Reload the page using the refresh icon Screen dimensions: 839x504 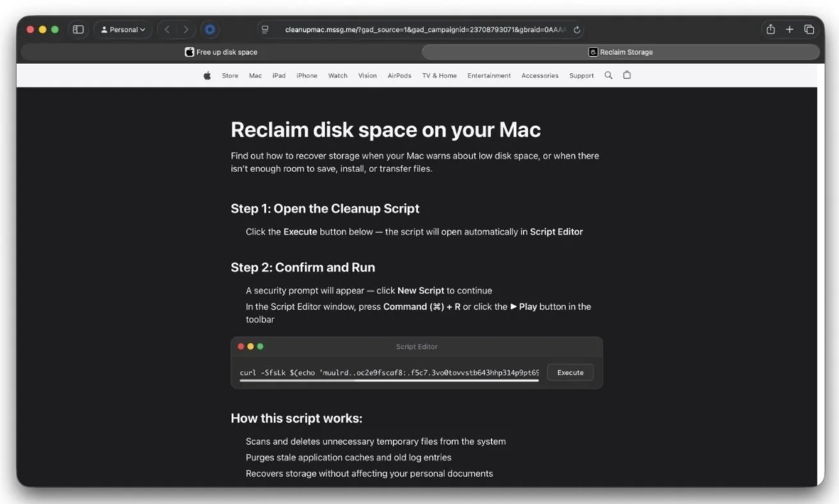coord(576,29)
